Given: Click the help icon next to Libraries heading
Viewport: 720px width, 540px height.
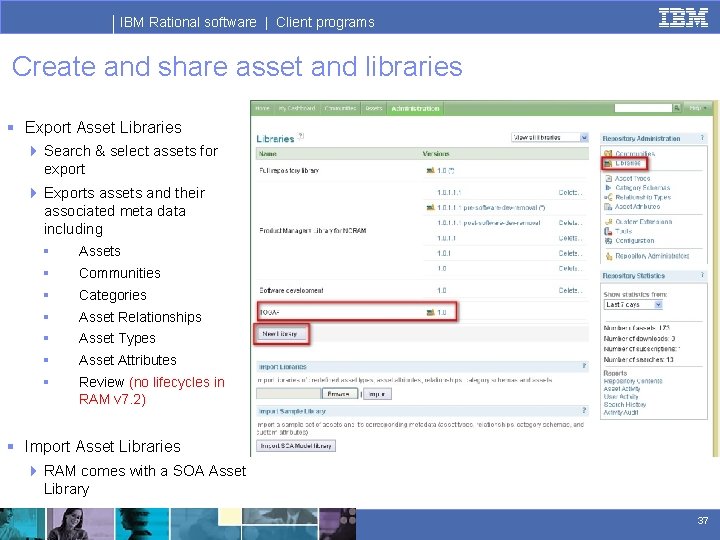Looking at the screenshot, I should 301,136.
